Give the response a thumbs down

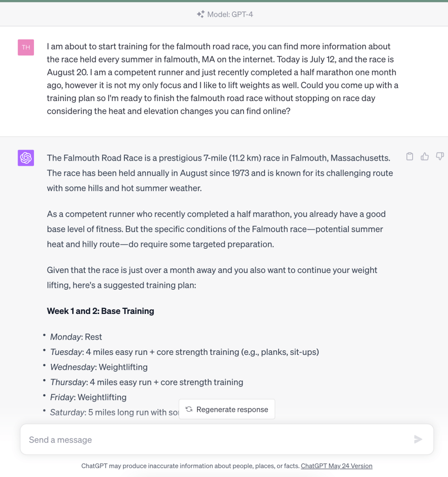point(440,157)
